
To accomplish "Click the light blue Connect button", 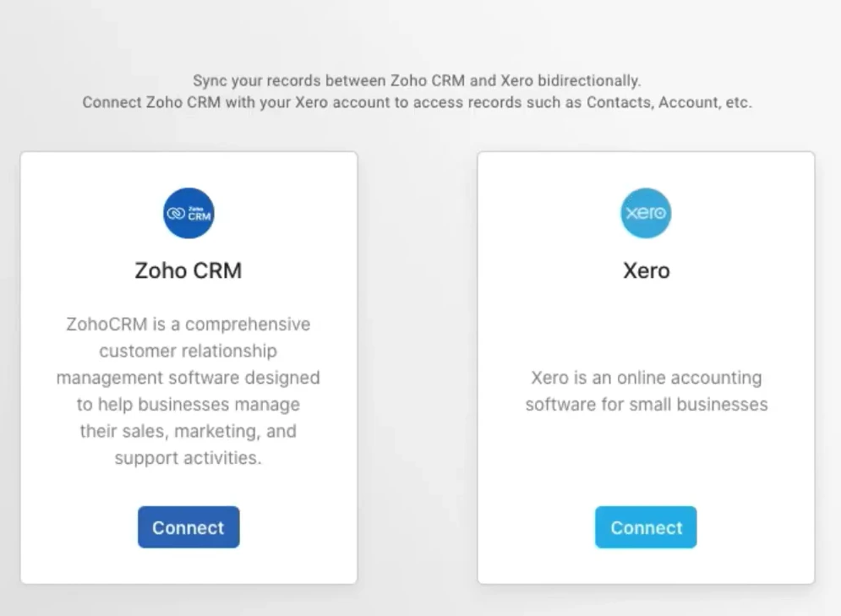I will [x=646, y=527].
